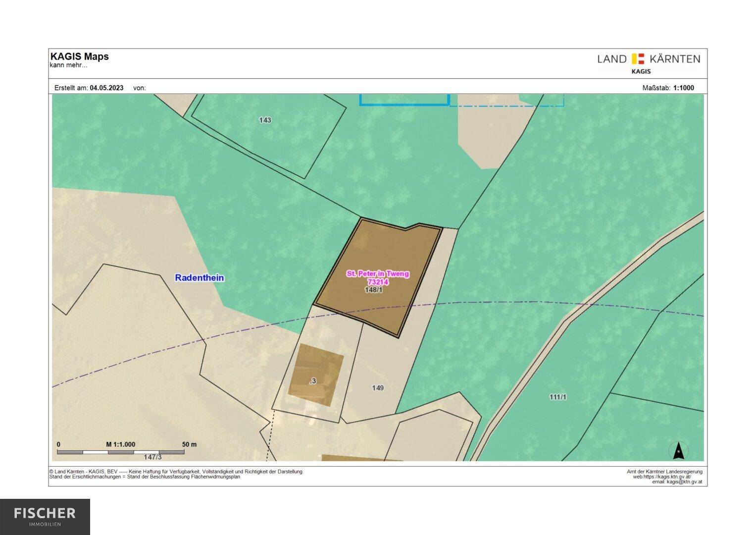
Task: Click the St. Peter in Tweng label
Action: [378, 273]
